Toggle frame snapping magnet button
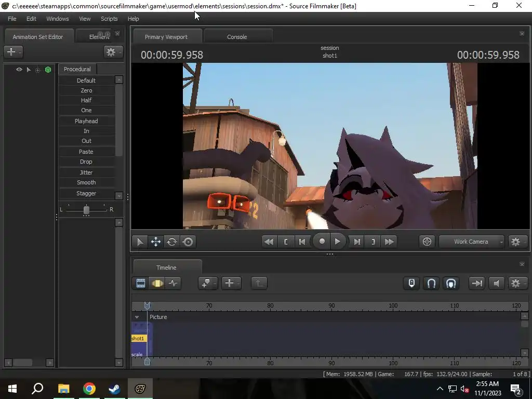This screenshot has height=399, width=532. pyautogui.click(x=451, y=283)
